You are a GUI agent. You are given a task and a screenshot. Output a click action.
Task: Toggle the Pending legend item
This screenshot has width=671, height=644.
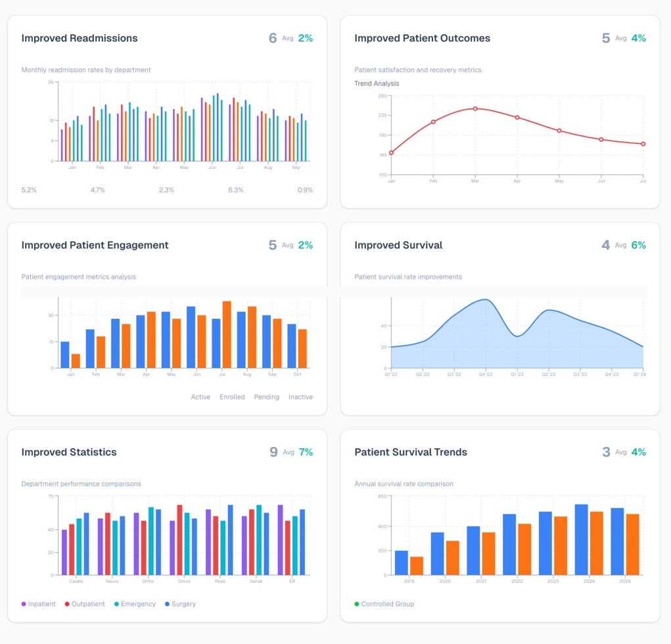pyautogui.click(x=266, y=397)
